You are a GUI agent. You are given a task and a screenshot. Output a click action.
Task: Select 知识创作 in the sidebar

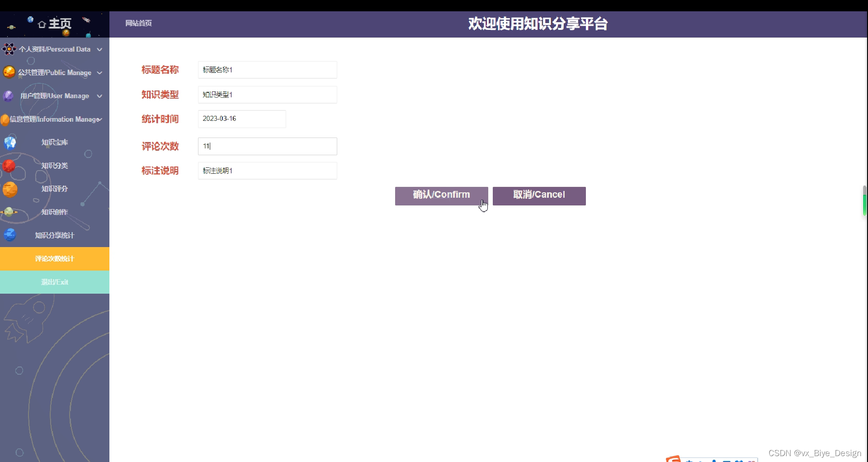[55, 212]
